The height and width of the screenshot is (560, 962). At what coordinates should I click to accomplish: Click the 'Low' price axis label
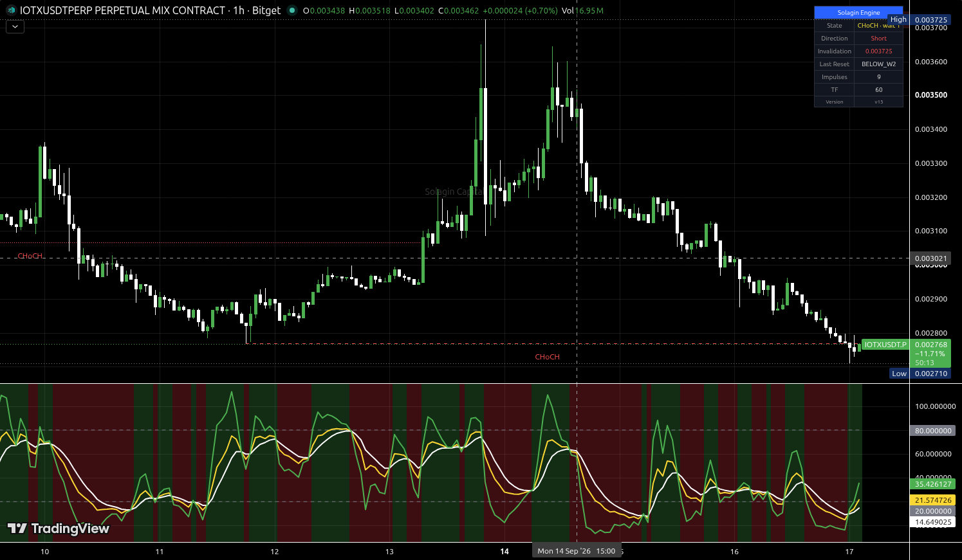coord(899,374)
